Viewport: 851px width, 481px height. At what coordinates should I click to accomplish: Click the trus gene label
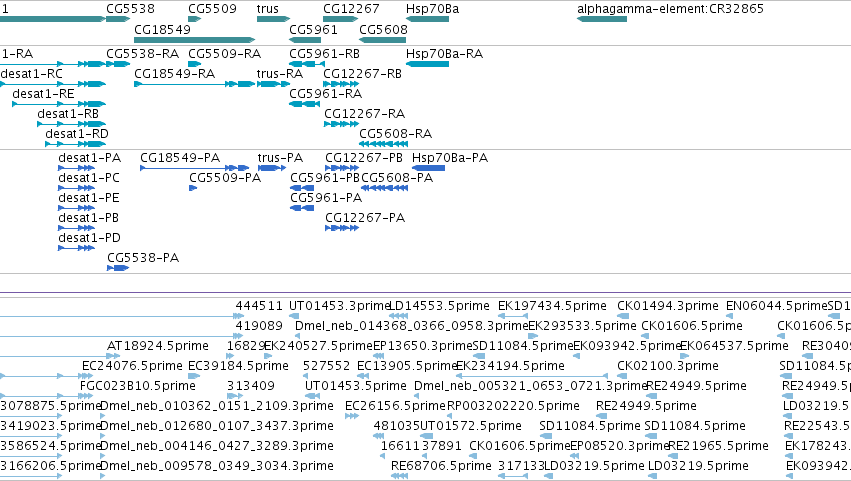(x=268, y=9)
